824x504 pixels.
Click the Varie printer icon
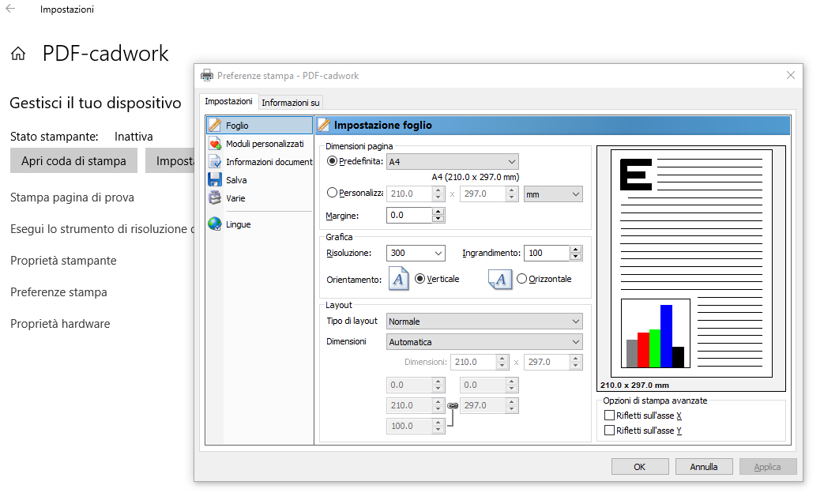pyautogui.click(x=214, y=197)
